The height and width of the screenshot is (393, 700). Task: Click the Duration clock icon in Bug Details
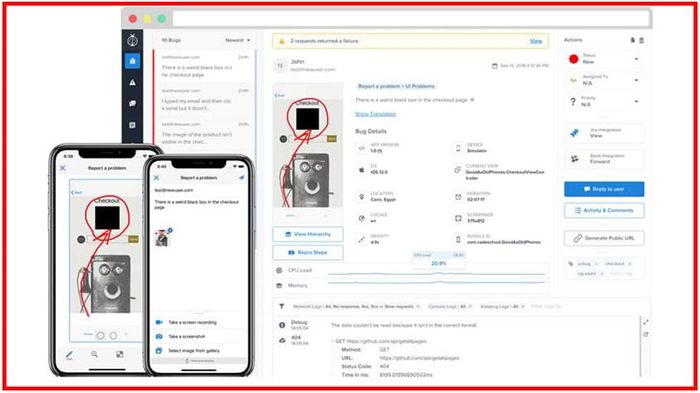tap(458, 196)
